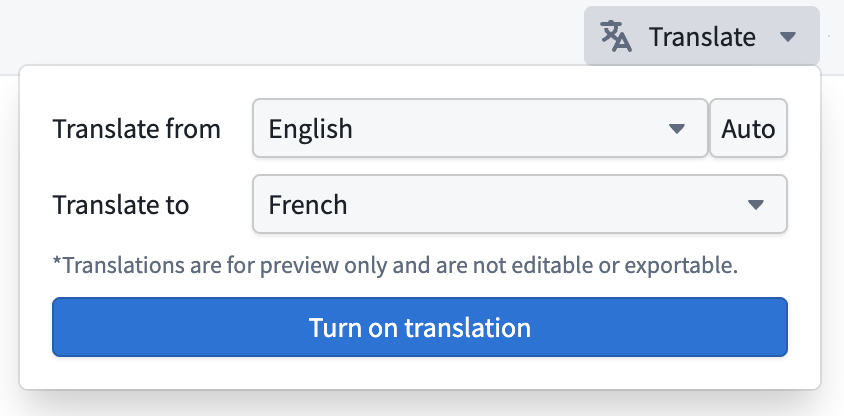Toggle Auto language detection

click(748, 128)
